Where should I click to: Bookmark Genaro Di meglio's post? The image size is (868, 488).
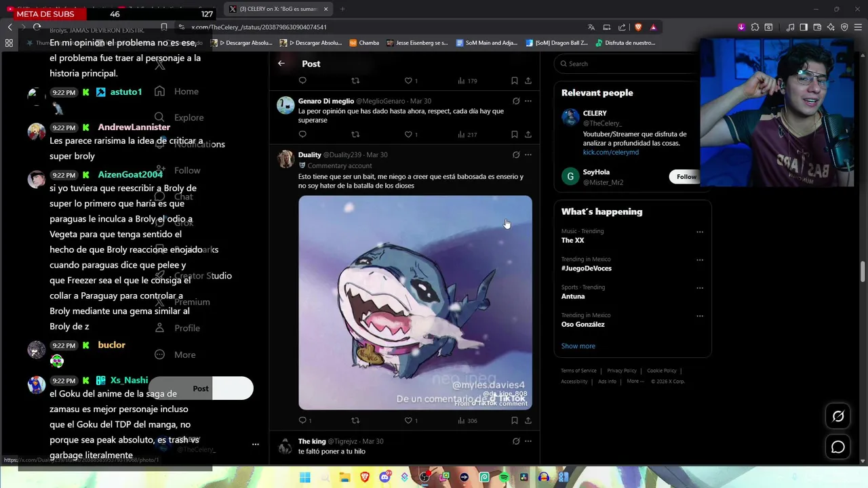515,134
